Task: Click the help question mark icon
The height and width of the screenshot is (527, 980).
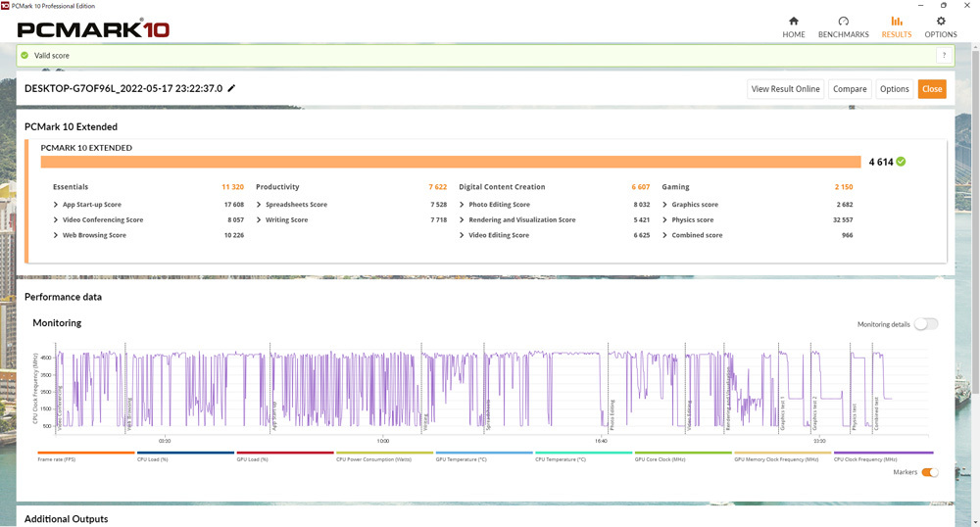Action: [944, 56]
